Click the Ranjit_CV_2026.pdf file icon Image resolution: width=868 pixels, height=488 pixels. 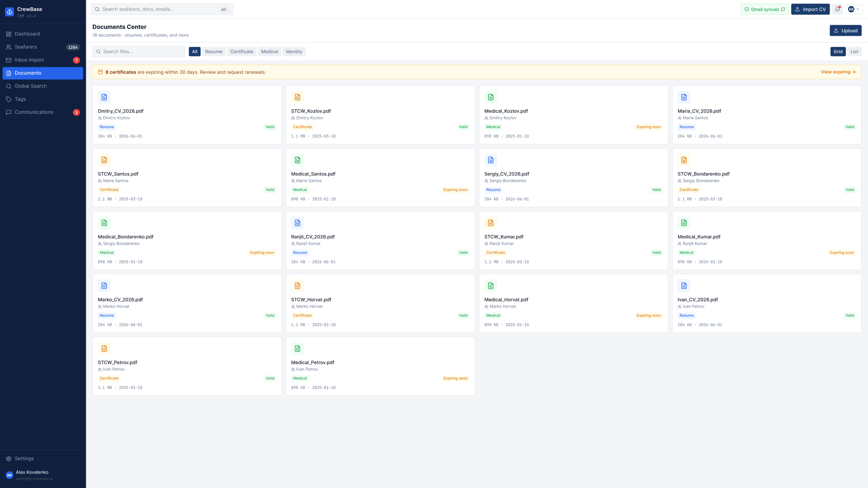pos(297,223)
